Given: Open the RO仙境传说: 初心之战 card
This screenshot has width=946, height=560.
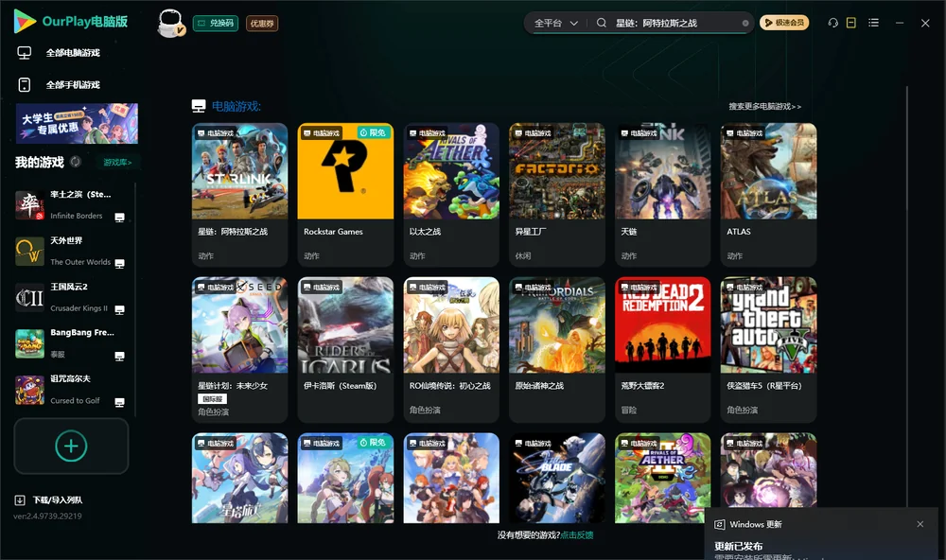Looking at the screenshot, I should 451,349.
